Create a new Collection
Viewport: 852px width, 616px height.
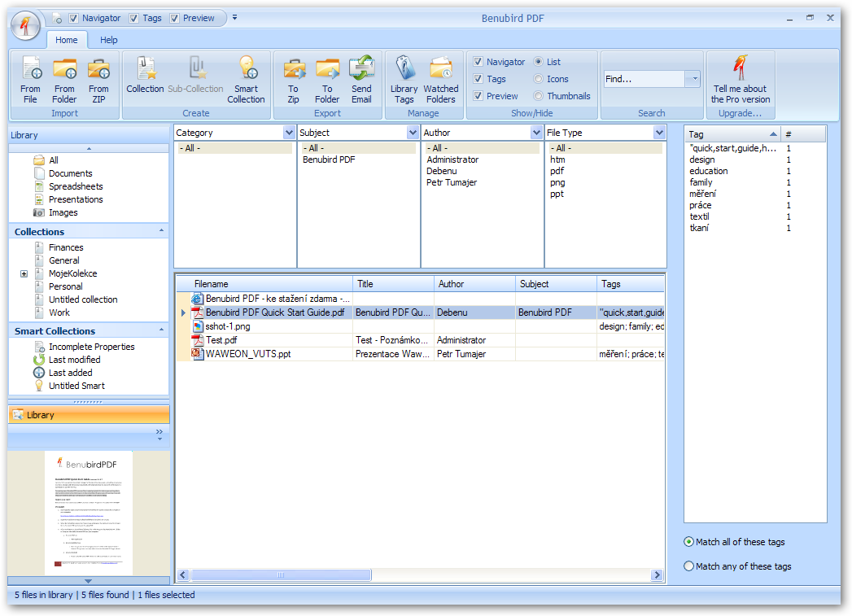click(145, 75)
